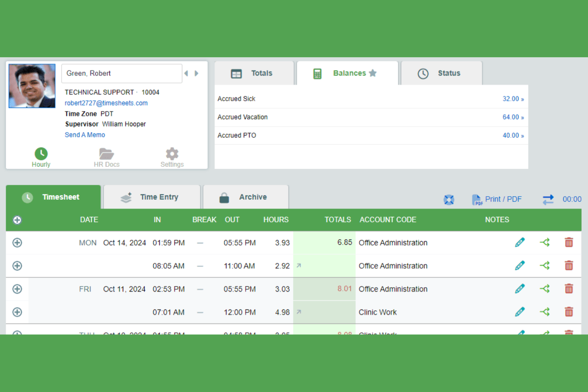This screenshot has width=588, height=392.
Task: Edit the Oct 11 02:53 PM entry
Action: click(x=520, y=289)
